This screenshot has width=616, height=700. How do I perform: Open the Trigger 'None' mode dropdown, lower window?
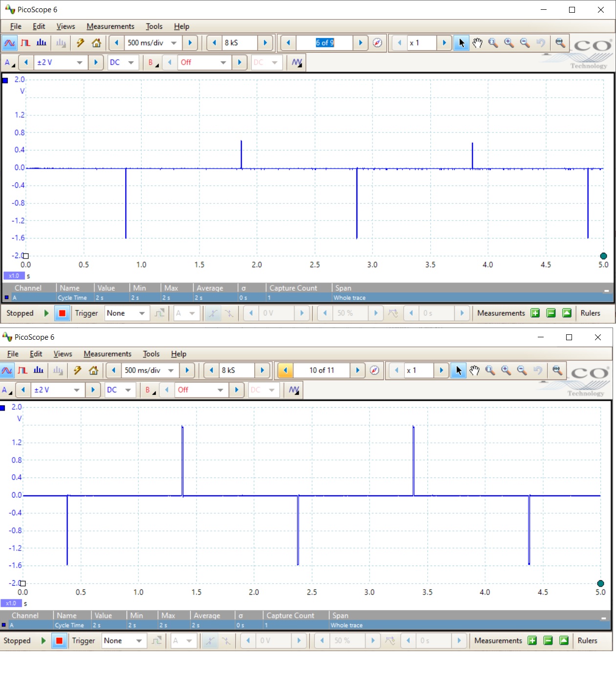[139, 641]
